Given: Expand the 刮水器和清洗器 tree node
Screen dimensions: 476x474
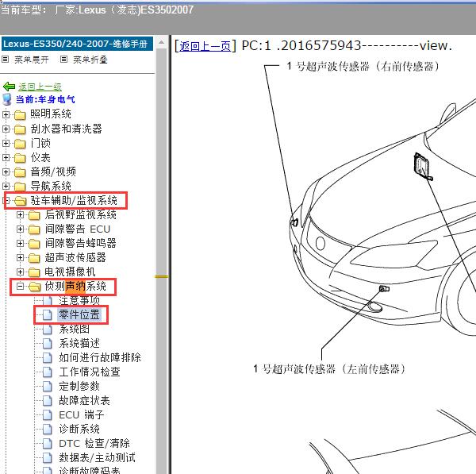Looking at the screenshot, I should point(6,129).
